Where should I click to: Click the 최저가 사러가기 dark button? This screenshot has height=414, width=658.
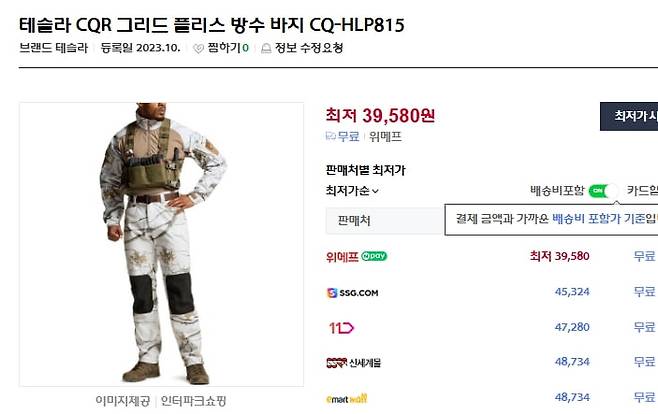(629, 116)
